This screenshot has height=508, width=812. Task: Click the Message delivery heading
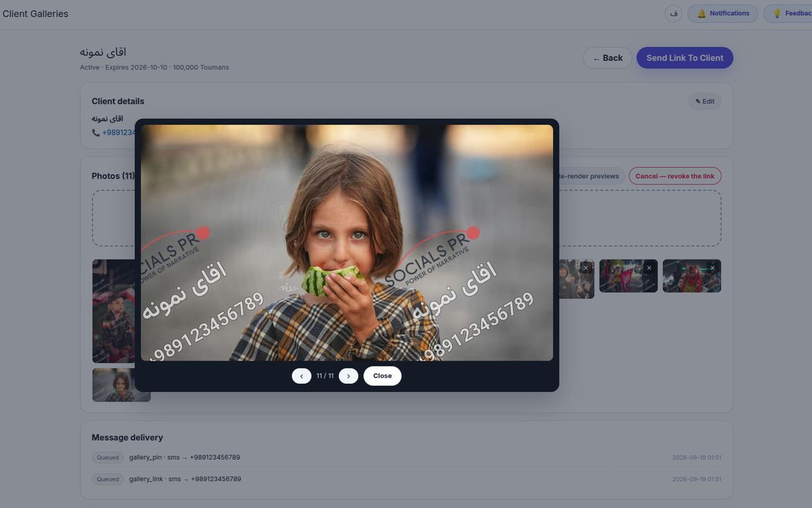127,438
